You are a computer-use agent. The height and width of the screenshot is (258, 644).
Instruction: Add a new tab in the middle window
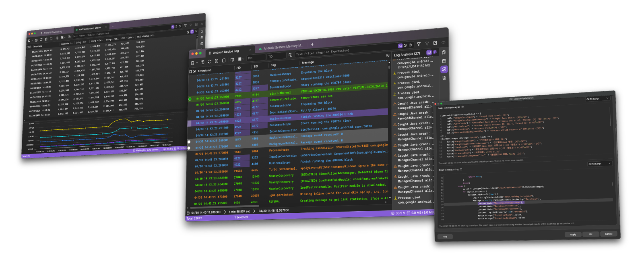[312, 44]
